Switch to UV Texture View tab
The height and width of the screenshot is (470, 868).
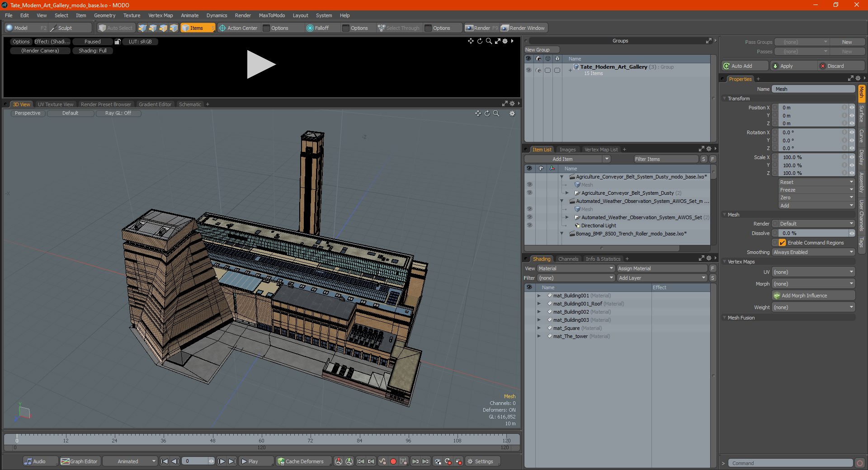[55, 104]
